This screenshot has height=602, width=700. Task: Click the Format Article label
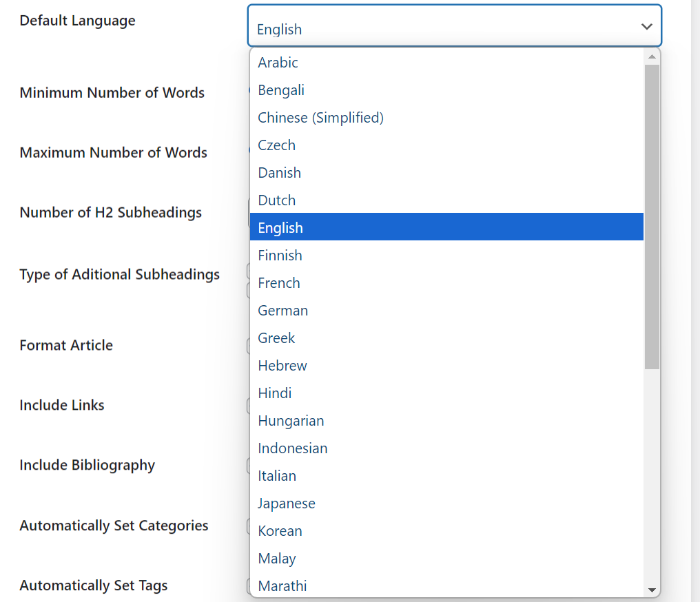pyautogui.click(x=66, y=345)
